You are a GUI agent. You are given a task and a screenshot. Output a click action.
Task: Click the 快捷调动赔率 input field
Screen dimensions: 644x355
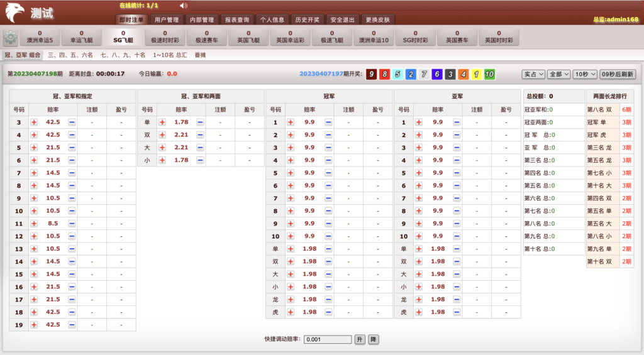[327, 339]
